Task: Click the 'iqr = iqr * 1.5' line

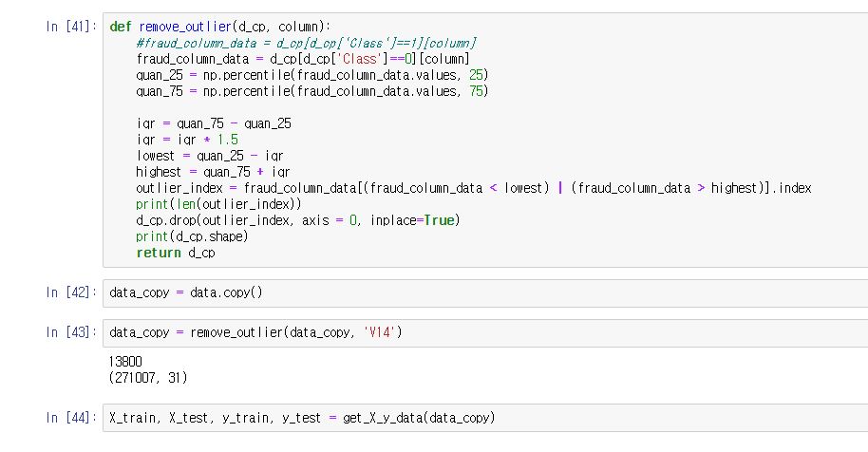Action: click(187, 140)
